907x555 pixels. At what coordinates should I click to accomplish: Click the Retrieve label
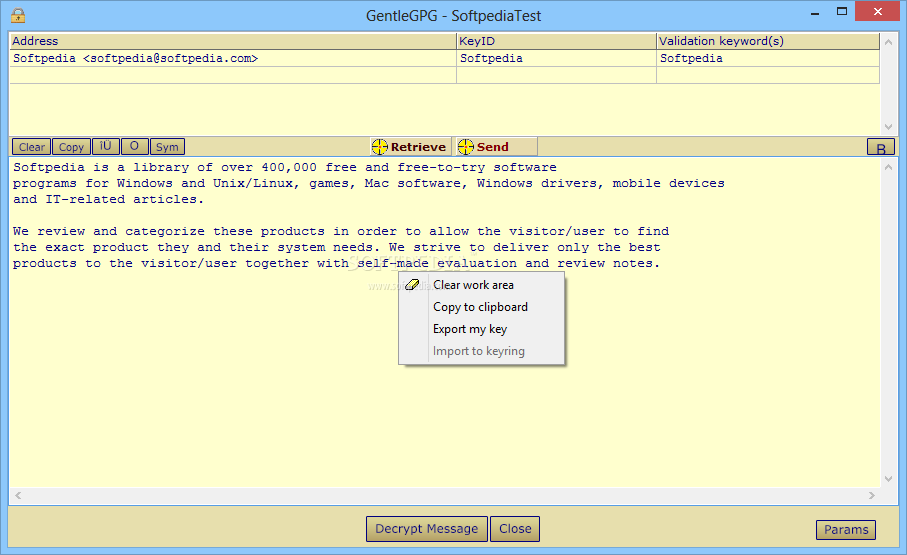(x=418, y=147)
